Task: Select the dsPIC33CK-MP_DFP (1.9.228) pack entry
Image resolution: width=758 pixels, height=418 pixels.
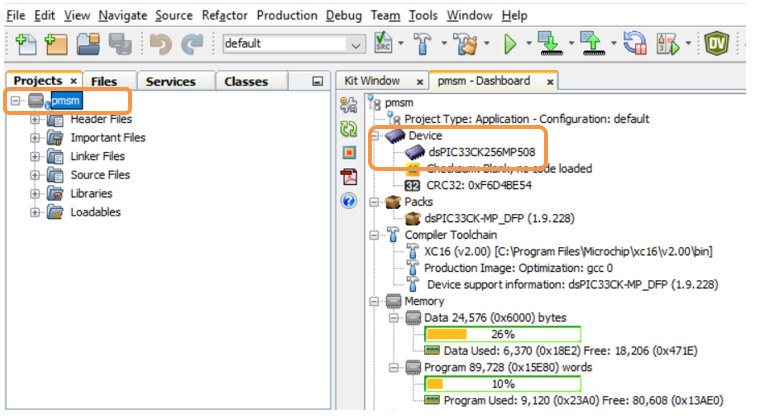Action: tap(499, 218)
